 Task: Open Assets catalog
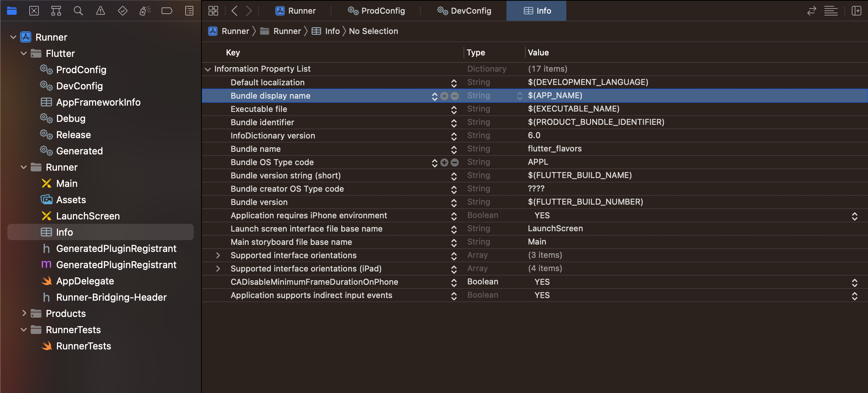63,199
